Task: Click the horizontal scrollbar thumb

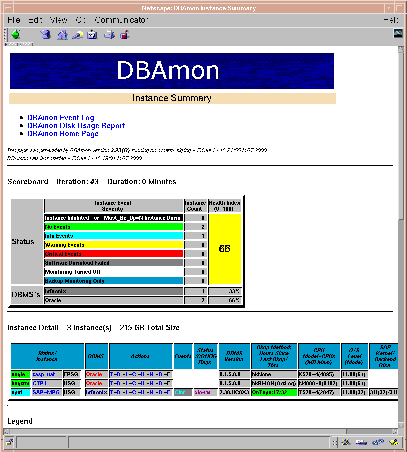Action: [x=178, y=431]
